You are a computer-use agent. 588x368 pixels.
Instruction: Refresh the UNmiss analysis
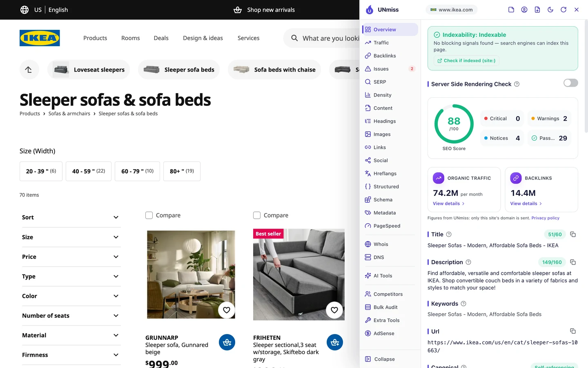tap(563, 10)
